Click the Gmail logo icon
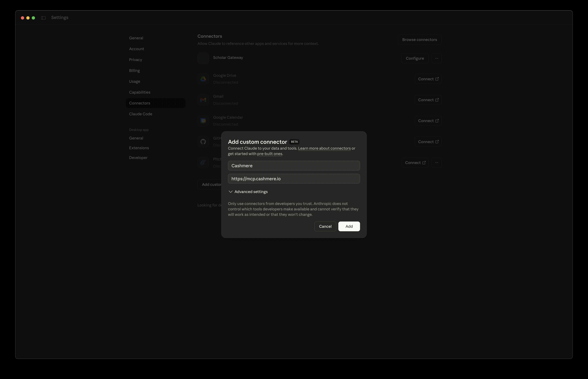This screenshot has width=588, height=379. [203, 100]
